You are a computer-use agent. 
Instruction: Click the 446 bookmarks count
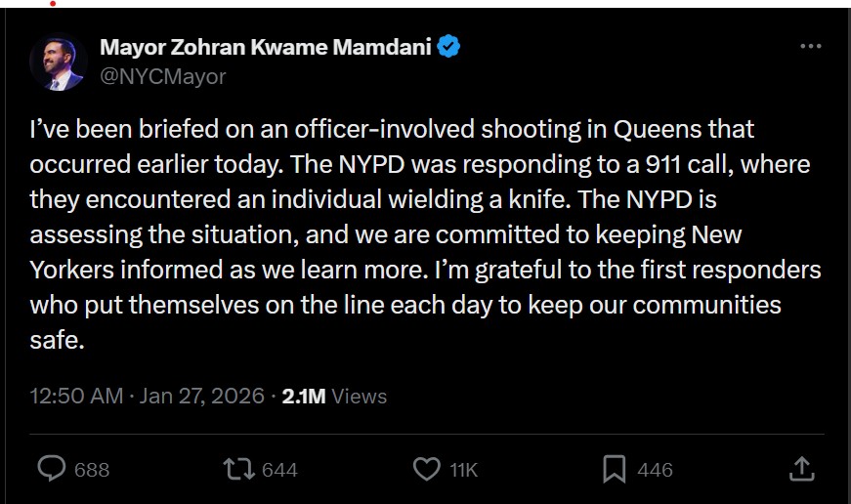(x=655, y=470)
